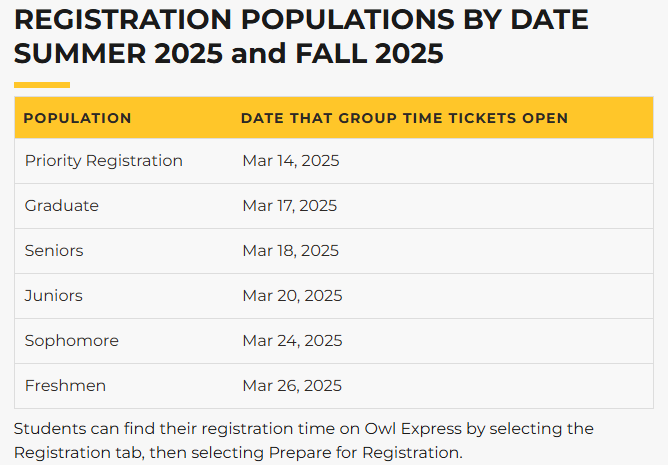Image resolution: width=668 pixels, height=465 pixels.
Task: Click the yellow underline below the heading
Action: 42,85
